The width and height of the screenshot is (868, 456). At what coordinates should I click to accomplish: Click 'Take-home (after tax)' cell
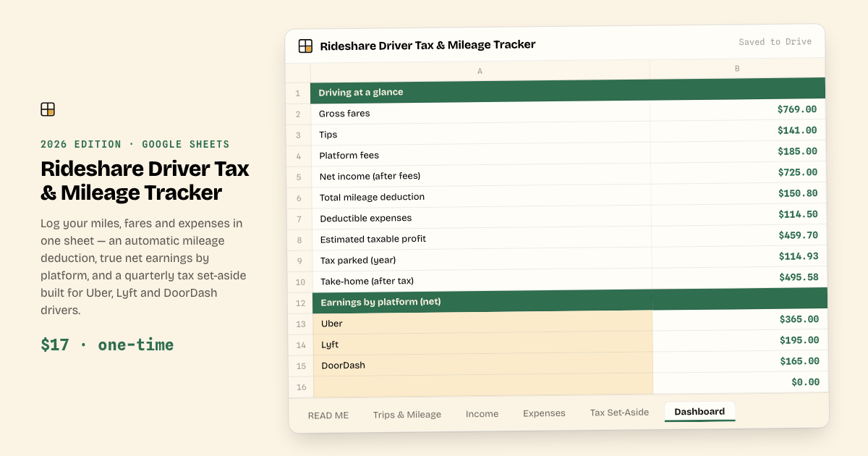[482, 280]
